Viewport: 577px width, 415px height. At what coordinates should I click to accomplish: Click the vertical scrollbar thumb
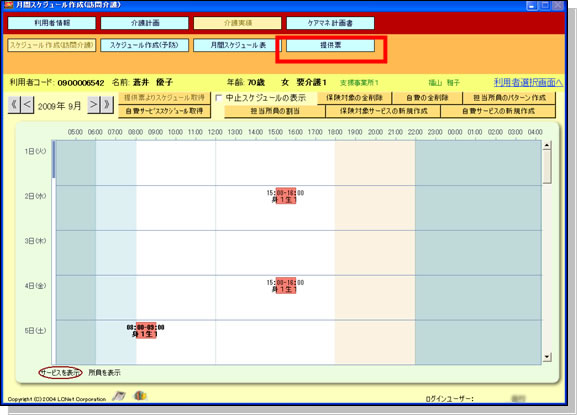point(547,167)
